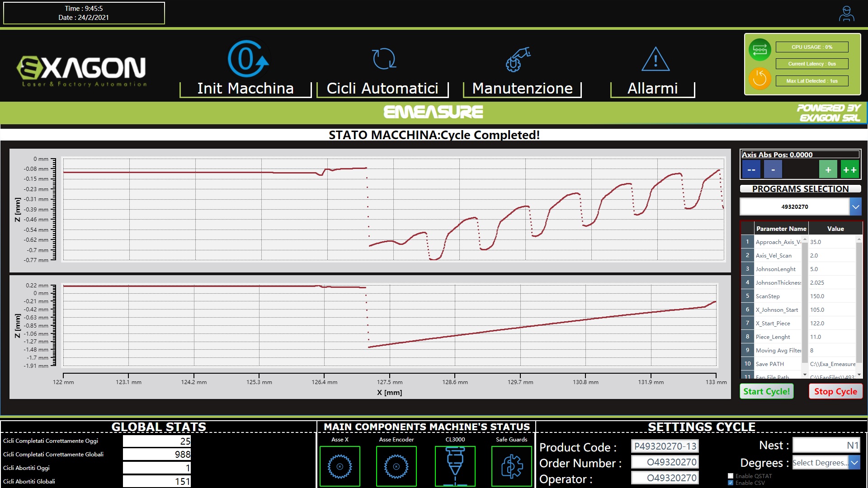Click the Value column header
This screenshot has width=868, height=488.
[x=835, y=229]
